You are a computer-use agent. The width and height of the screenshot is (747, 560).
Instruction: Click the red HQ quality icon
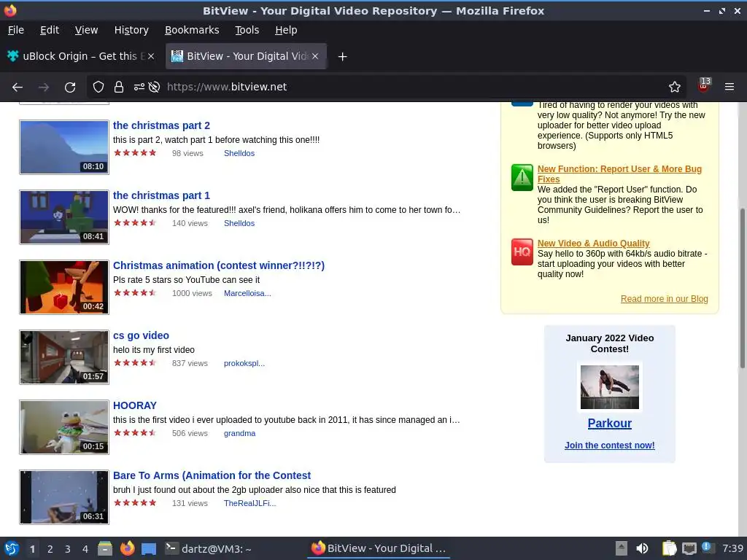click(522, 252)
